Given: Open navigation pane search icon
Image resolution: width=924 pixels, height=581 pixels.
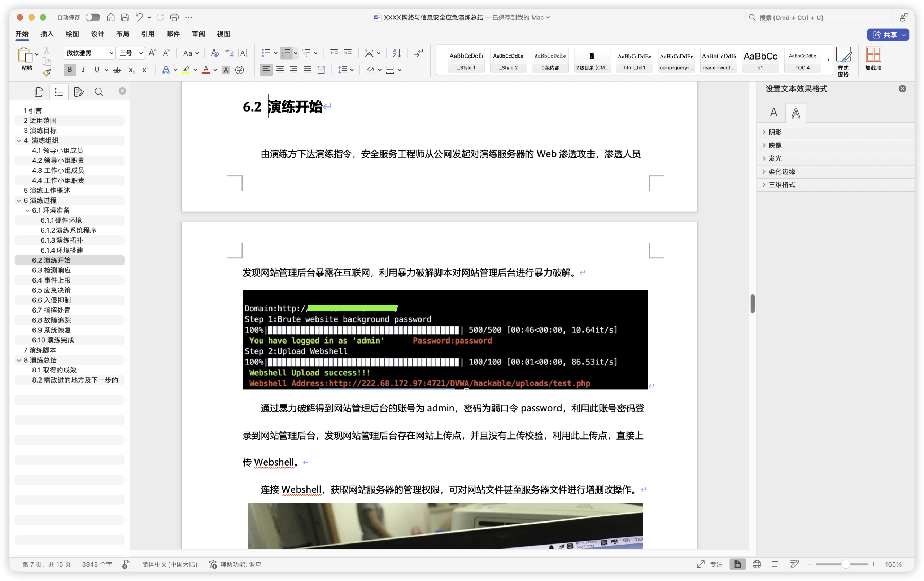Looking at the screenshot, I should [x=99, y=92].
